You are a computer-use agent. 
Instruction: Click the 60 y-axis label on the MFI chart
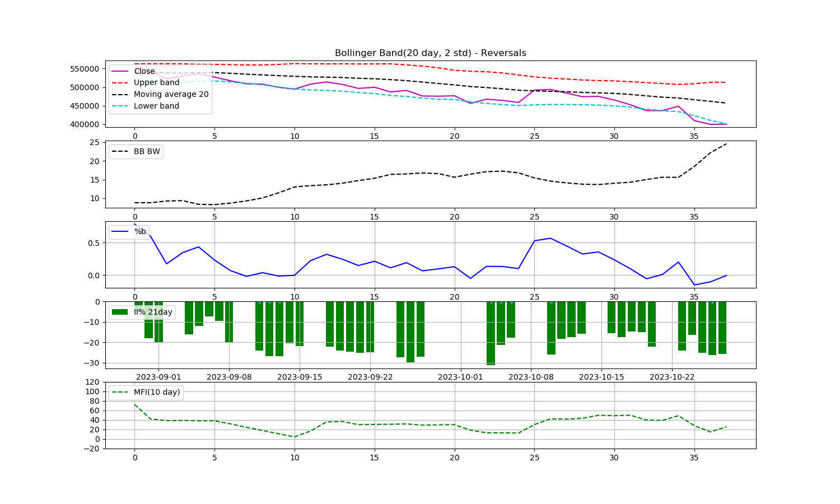[95, 411]
